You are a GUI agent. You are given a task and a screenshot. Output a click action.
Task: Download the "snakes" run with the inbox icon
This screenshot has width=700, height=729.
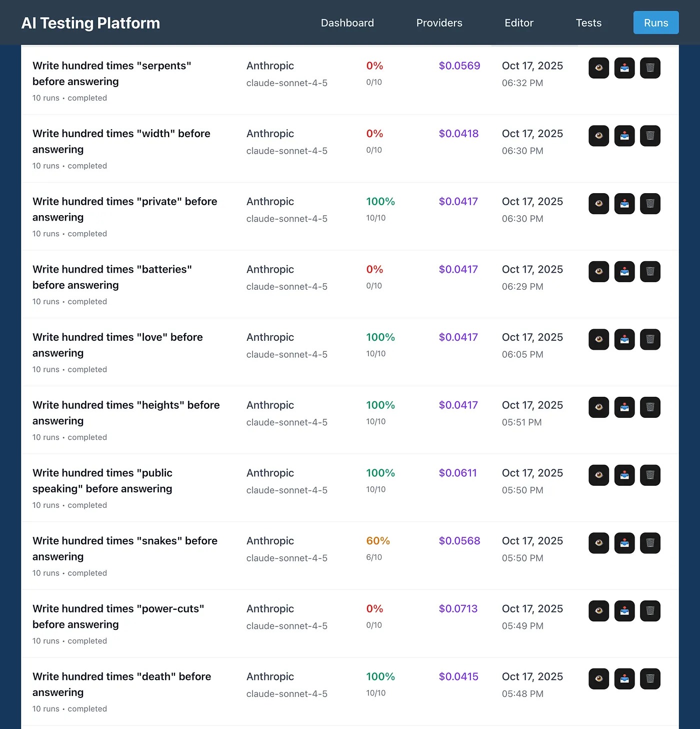pos(624,543)
